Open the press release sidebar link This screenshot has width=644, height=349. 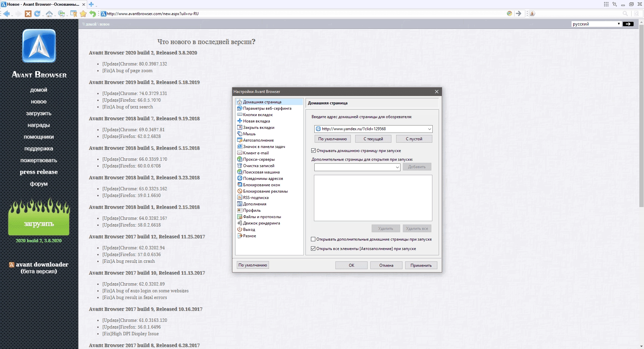[x=39, y=172]
